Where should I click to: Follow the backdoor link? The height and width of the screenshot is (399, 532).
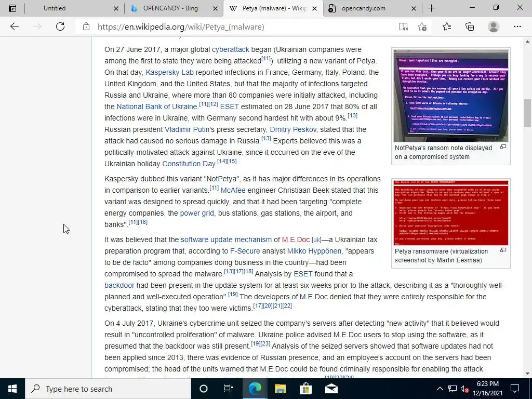pyautogui.click(x=119, y=285)
